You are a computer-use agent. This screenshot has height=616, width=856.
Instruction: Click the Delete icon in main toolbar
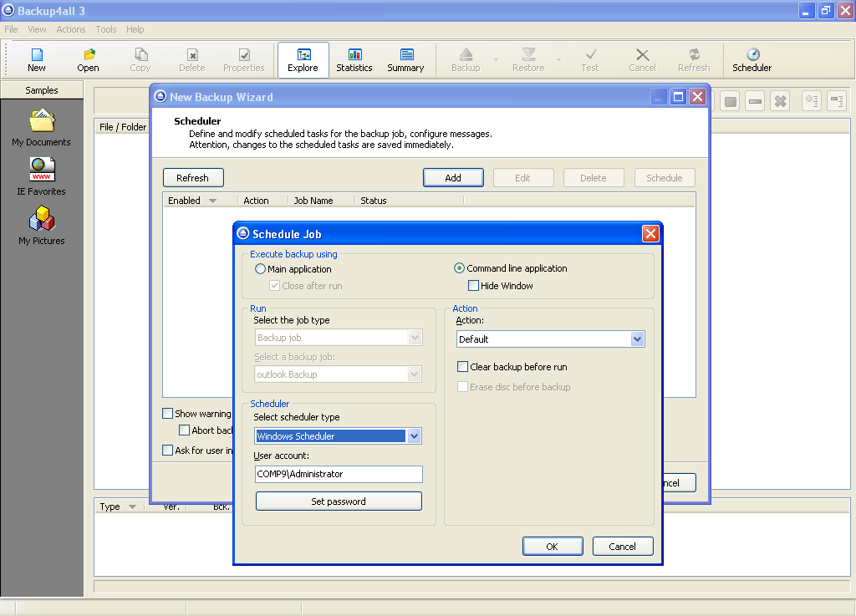click(191, 60)
